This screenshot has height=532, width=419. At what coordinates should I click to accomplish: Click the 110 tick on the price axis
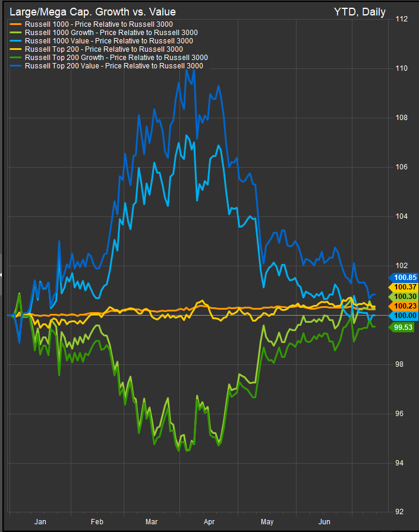[401, 68]
